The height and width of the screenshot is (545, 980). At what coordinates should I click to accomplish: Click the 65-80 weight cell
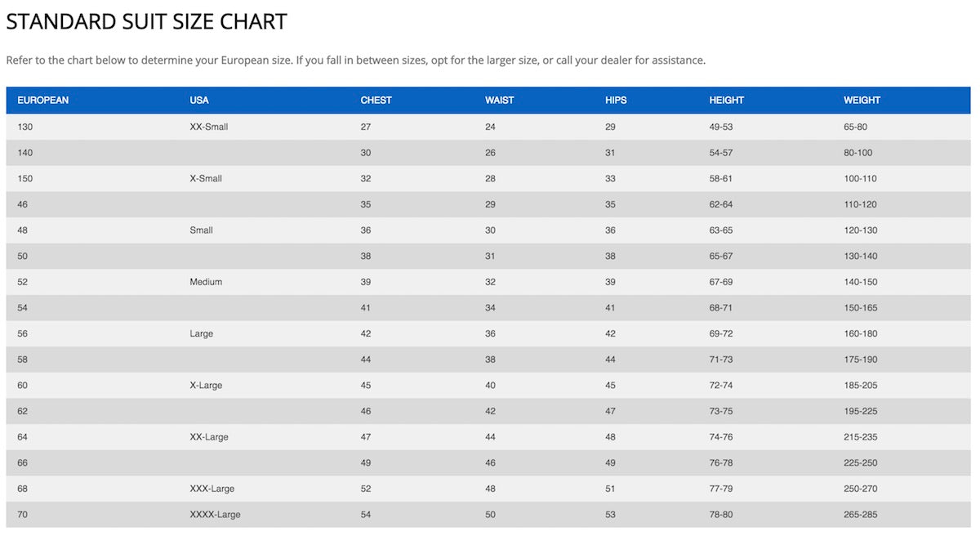click(x=856, y=127)
